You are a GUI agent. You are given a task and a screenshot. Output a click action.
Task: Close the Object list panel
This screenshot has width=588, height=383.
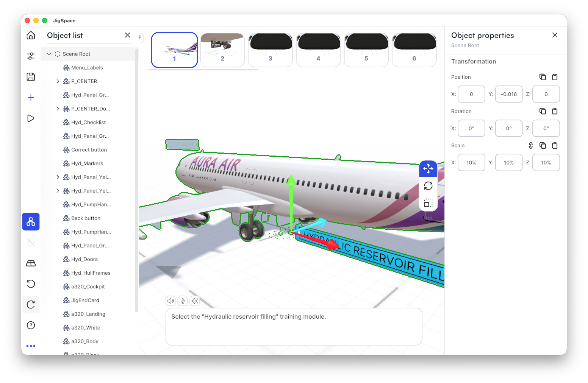(128, 35)
